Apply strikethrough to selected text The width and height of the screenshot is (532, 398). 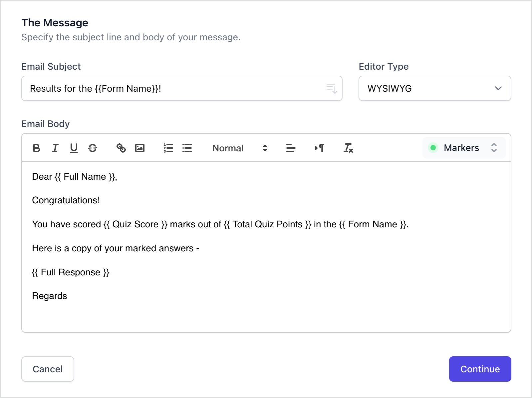[x=93, y=148]
